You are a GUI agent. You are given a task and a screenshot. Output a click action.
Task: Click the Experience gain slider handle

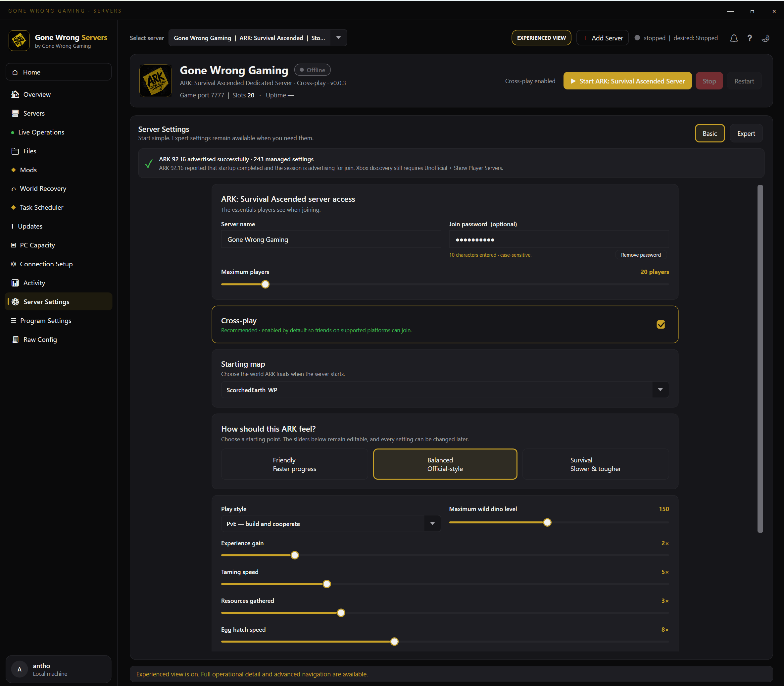point(295,555)
